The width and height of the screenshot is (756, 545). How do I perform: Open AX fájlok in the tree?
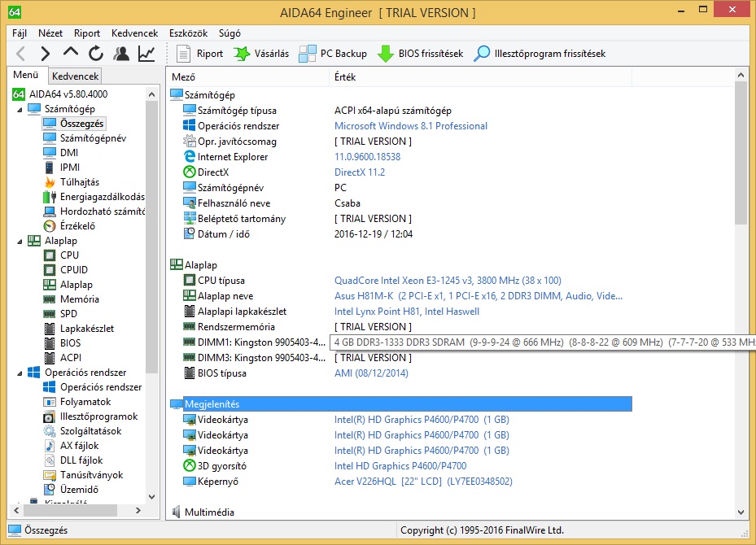pos(79,446)
